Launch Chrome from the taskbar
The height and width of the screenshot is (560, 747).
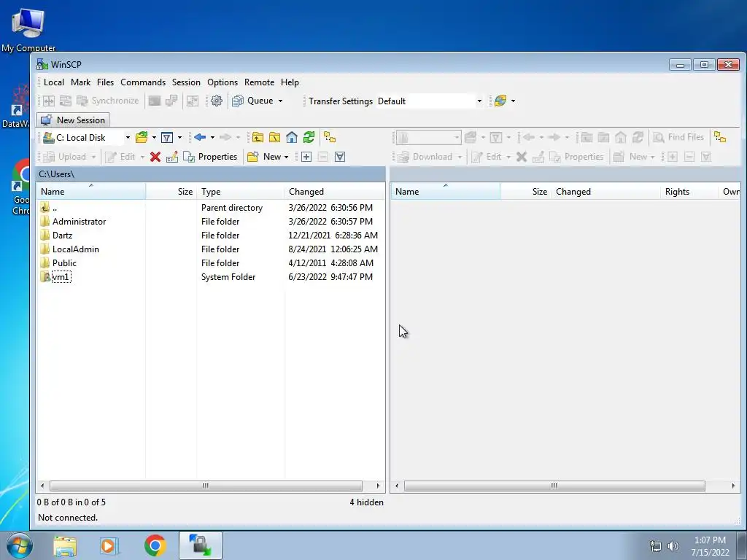pyautogui.click(x=155, y=545)
